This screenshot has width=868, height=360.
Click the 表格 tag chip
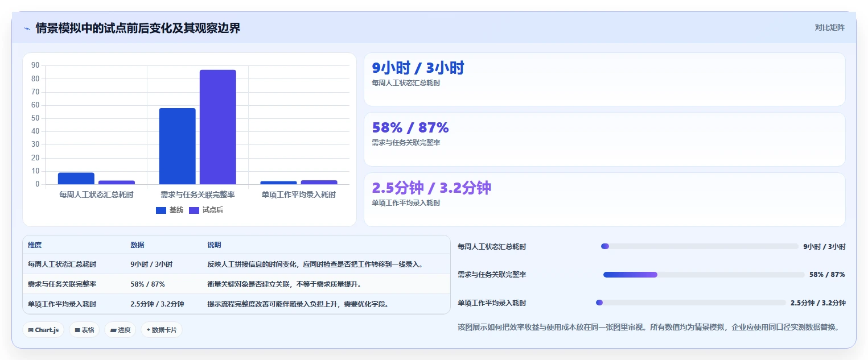pos(84,330)
